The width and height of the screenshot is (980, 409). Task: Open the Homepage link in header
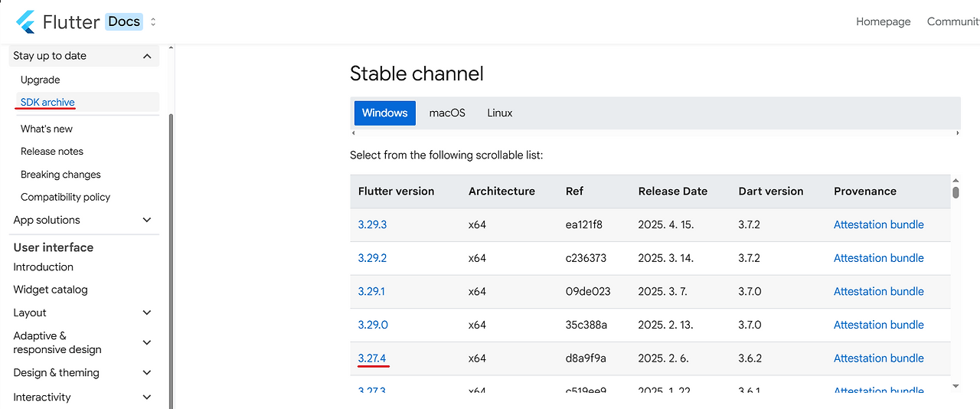coord(883,21)
